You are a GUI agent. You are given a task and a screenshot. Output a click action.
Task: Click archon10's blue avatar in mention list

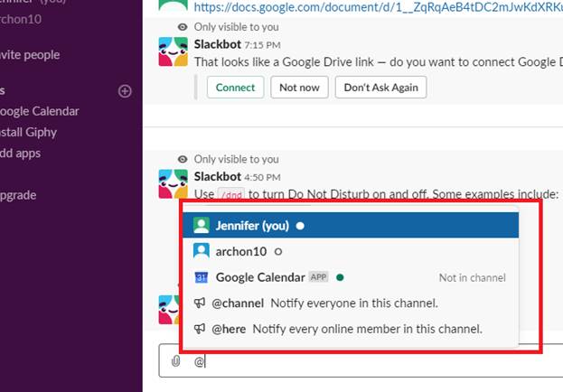pos(201,251)
